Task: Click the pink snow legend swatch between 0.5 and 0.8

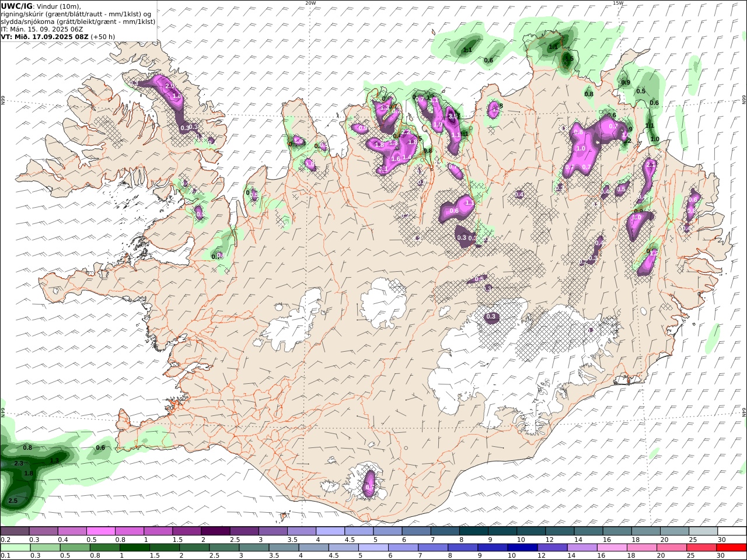Action: 100,531
